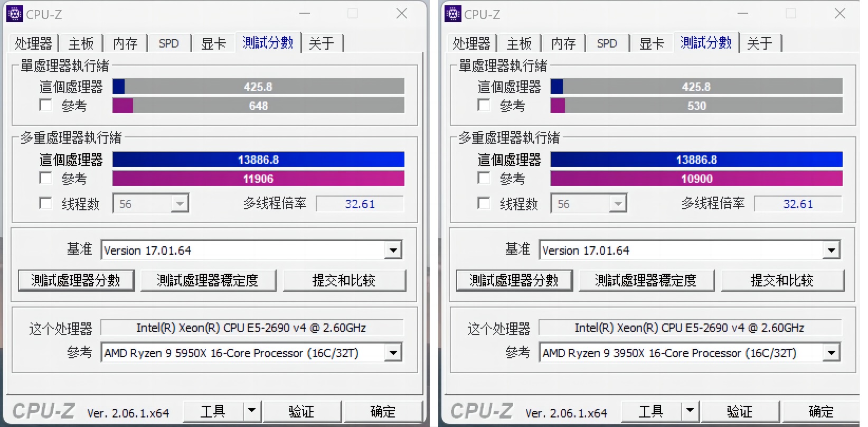Screen dimensions: 868x427
Task: Open 主板 tab in left window
Action: [81, 43]
